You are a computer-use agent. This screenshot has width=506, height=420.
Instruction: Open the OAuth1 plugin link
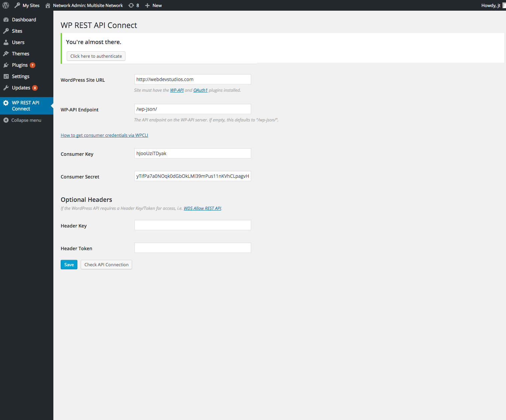click(x=200, y=90)
